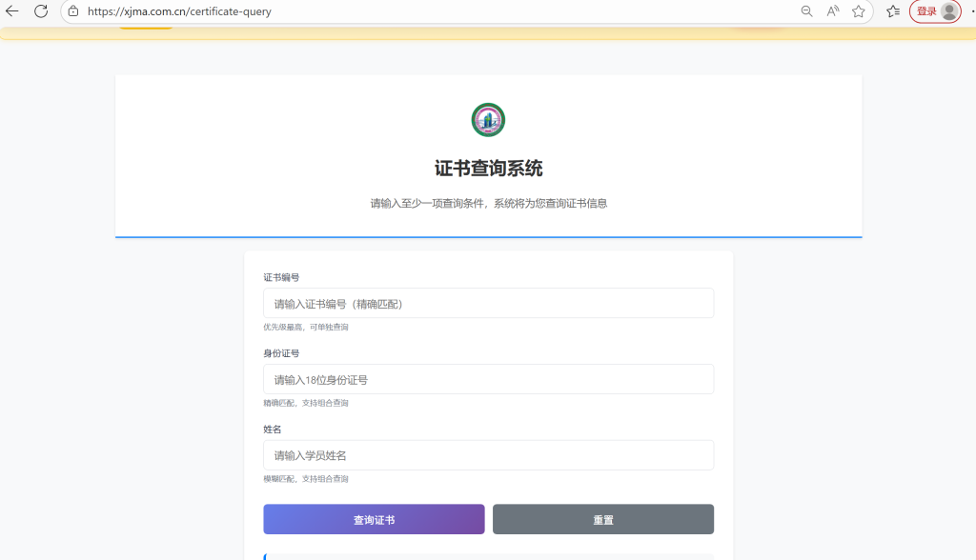Click the circular logo above 证书查询系统

click(x=488, y=120)
